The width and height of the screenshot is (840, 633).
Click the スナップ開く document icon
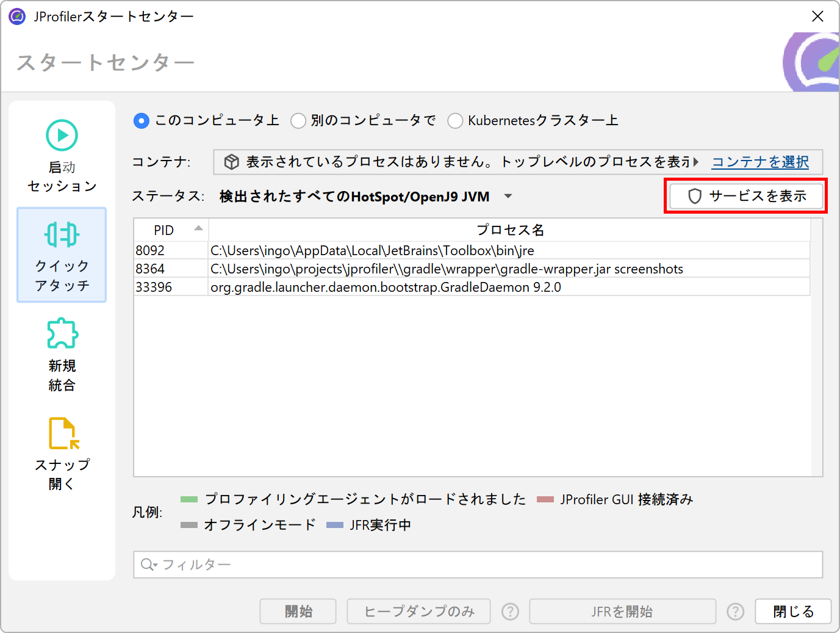63,433
